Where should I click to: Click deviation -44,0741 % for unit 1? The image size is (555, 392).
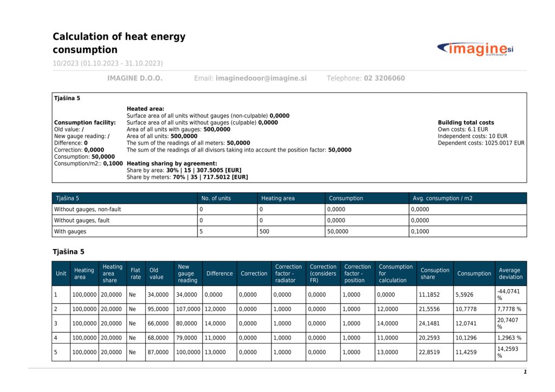(x=508, y=295)
